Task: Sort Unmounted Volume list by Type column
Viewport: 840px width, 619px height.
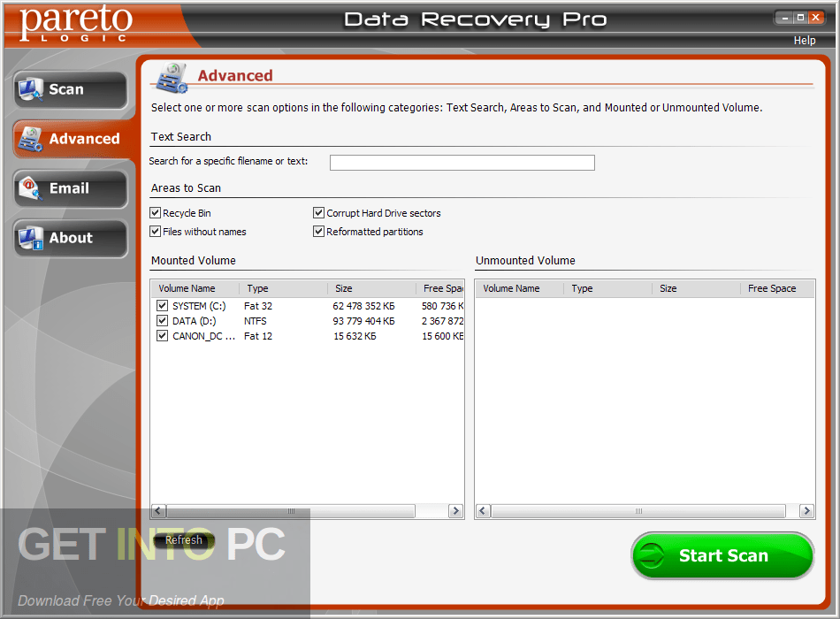Action: (x=608, y=288)
